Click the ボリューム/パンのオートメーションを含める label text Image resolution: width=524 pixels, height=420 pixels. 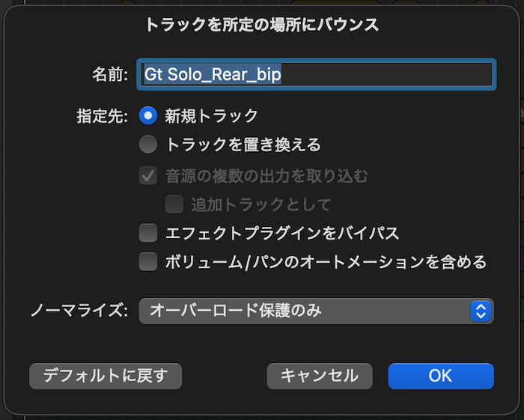coord(326,262)
